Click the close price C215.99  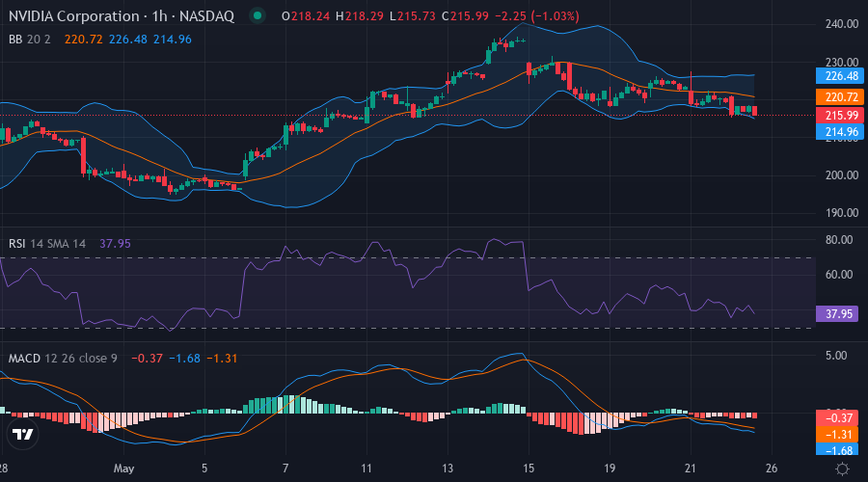pyautogui.click(x=465, y=16)
